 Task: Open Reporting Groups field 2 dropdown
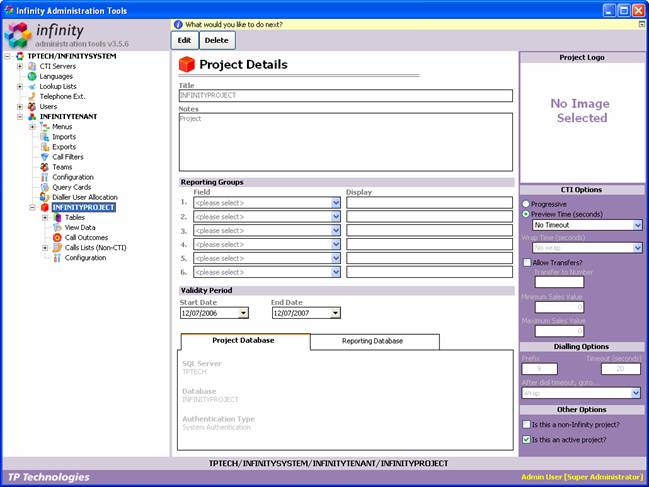336,216
